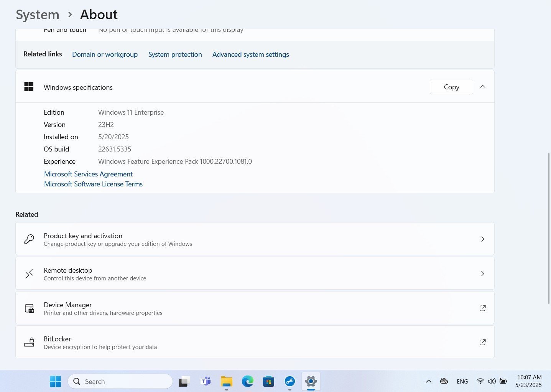Open BitLocker settings
The width and height of the screenshot is (551, 392).
tap(255, 342)
